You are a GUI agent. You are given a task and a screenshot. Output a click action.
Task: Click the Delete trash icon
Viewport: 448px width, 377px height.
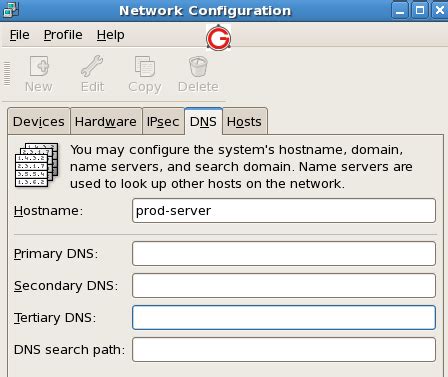point(198,66)
